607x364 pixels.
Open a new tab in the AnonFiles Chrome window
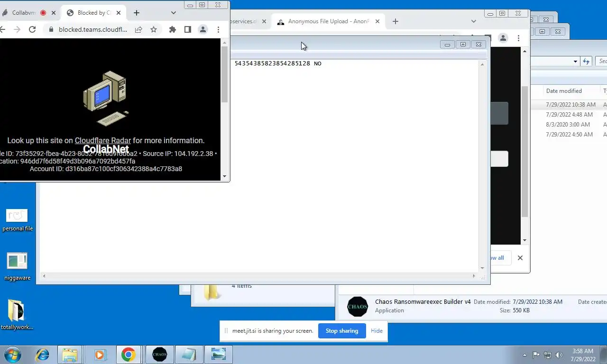point(395,21)
